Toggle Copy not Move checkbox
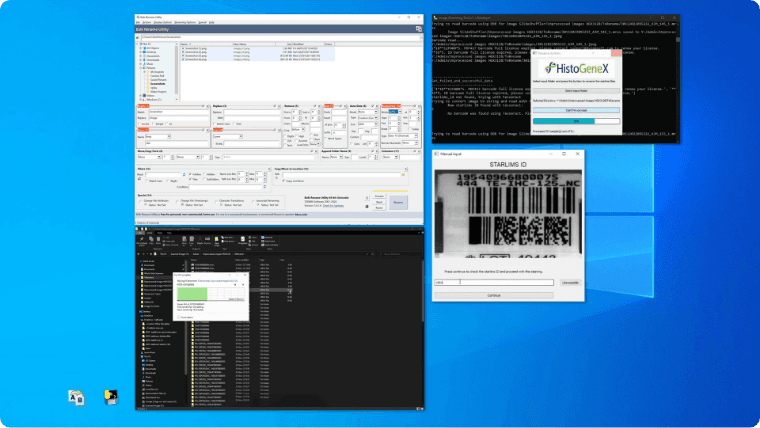 pyautogui.click(x=283, y=181)
